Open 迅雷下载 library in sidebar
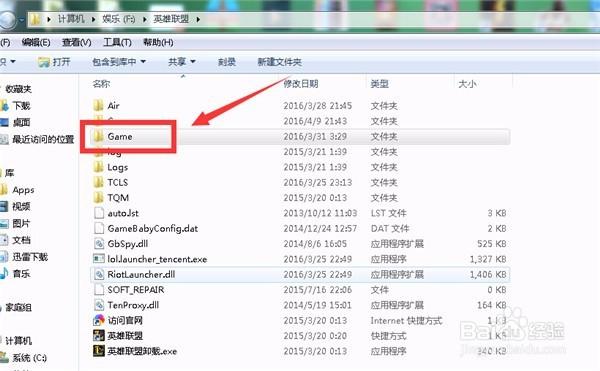 coord(30,257)
